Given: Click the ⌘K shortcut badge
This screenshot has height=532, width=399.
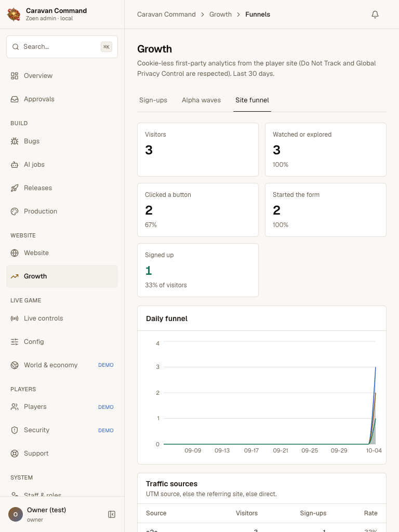Looking at the screenshot, I should 107,47.
